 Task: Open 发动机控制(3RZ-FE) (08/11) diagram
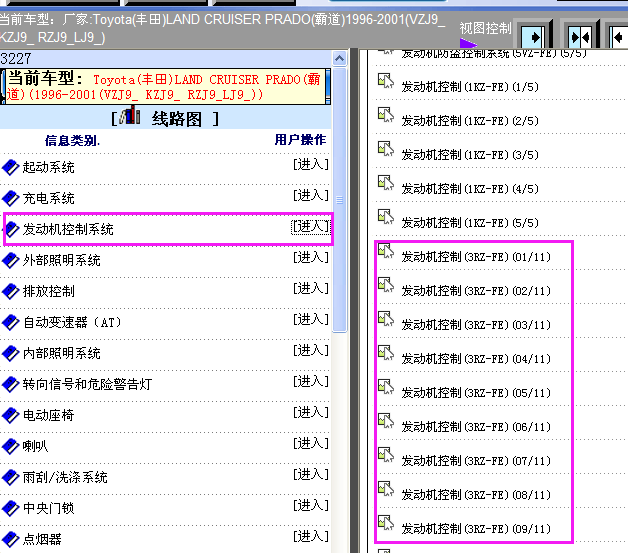point(476,495)
